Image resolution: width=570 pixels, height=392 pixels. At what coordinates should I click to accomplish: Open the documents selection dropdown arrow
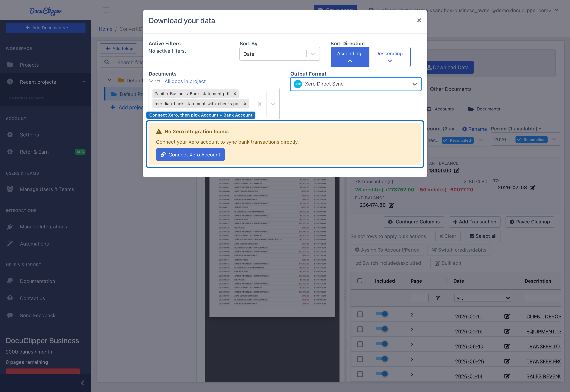click(273, 104)
